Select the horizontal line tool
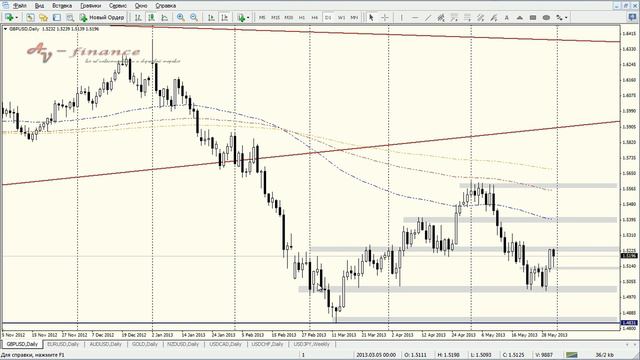640x360 pixels. pyautogui.click(x=415, y=18)
